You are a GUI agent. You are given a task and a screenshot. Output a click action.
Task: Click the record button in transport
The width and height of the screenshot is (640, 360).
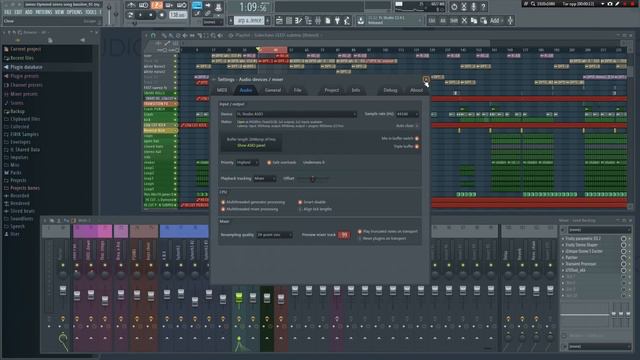[x=162, y=15]
